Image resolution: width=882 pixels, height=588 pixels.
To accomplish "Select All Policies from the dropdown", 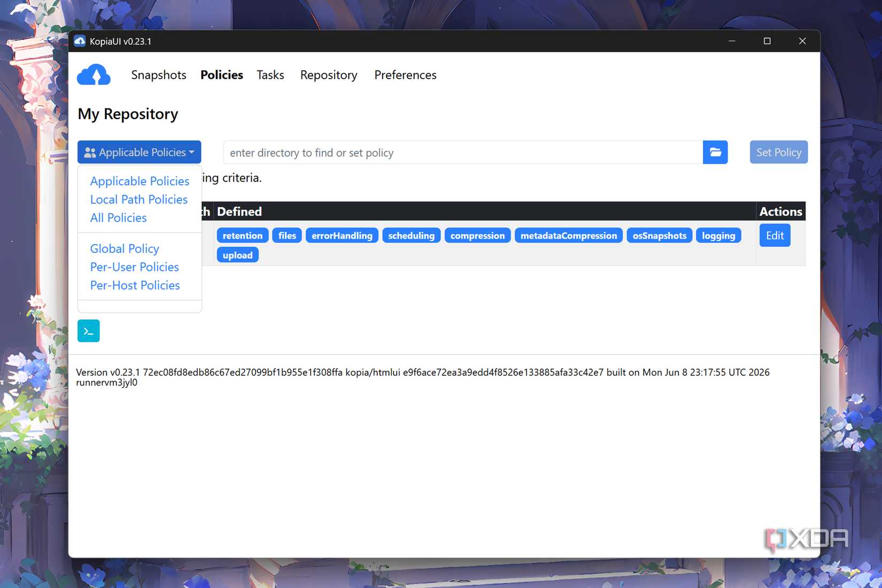I will pyautogui.click(x=118, y=218).
